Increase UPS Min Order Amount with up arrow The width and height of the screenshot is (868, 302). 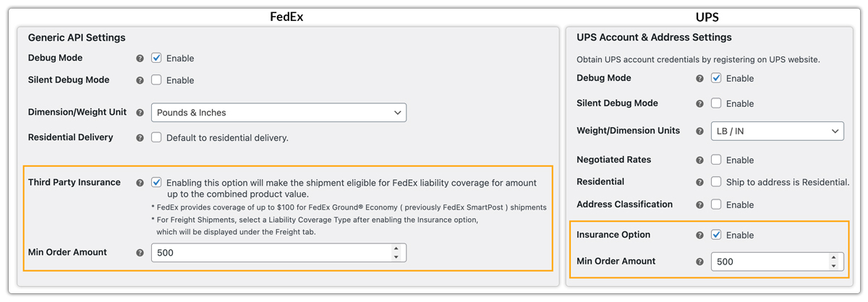[x=833, y=257]
